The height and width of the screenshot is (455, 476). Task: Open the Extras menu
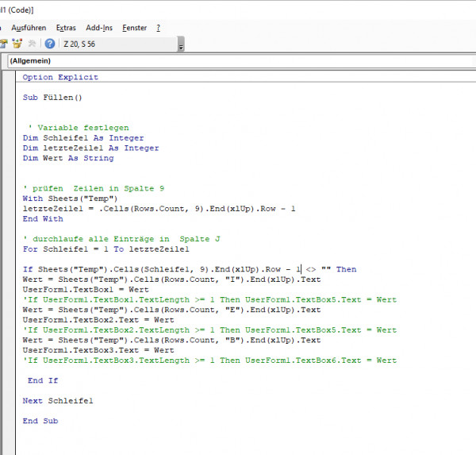(x=66, y=28)
